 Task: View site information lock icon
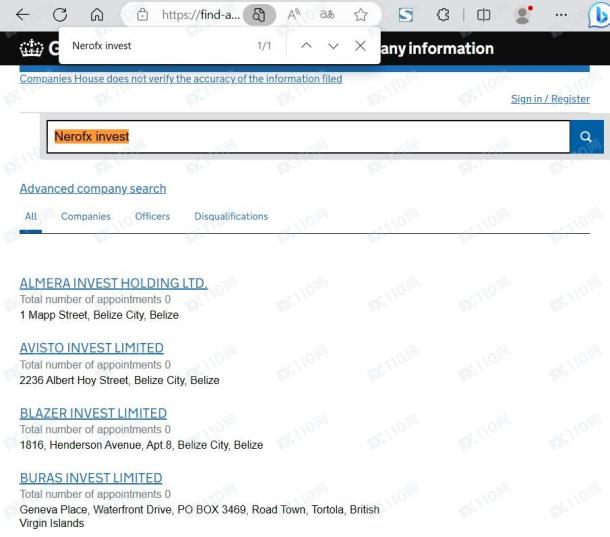coord(142,15)
